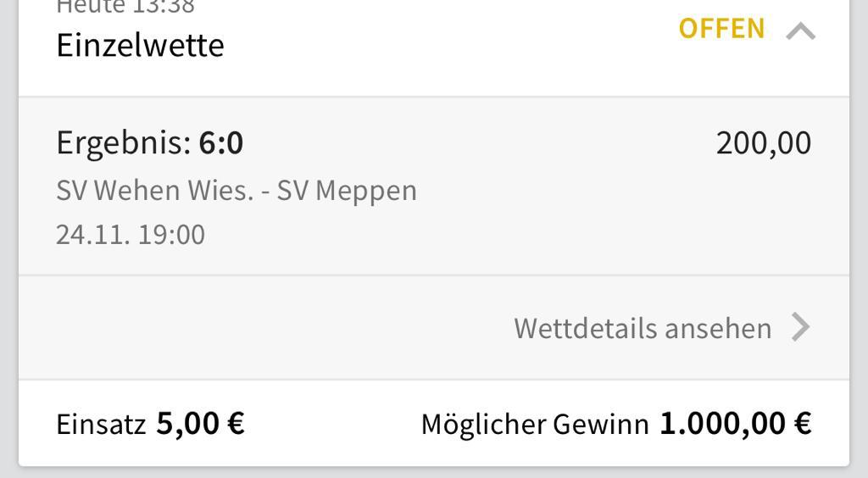Tap the bold 6:0 score prediction

(x=221, y=143)
